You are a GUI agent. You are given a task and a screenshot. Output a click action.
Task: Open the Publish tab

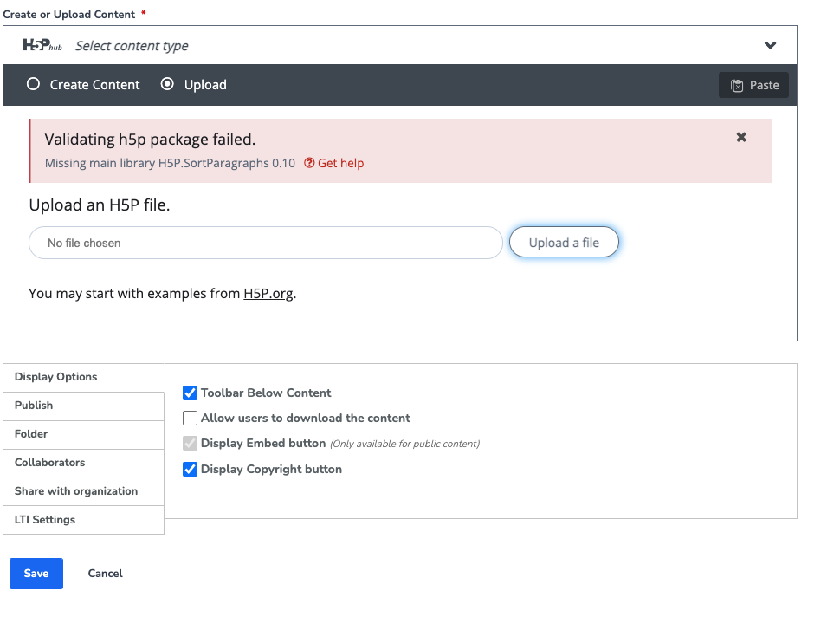click(84, 406)
